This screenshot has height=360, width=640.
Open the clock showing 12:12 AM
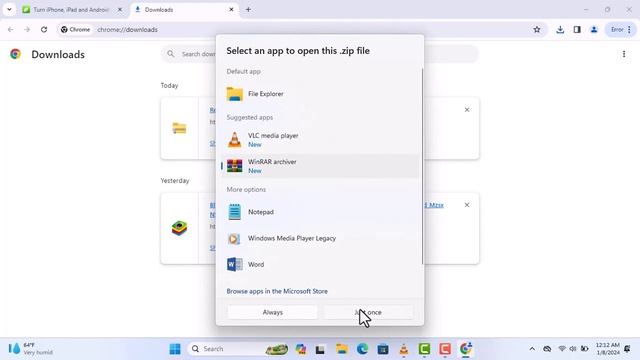coord(607,349)
